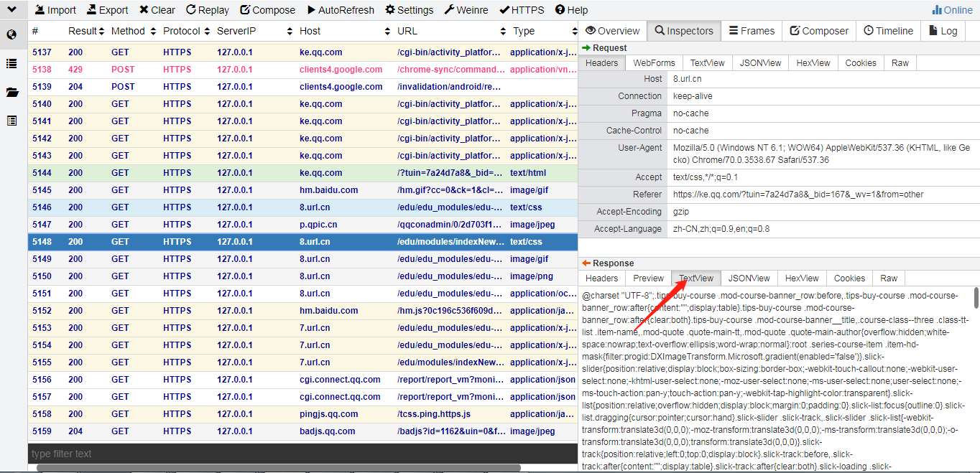This screenshot has height=473, width=980.
Task: Select Request Headers tab
Action: (x=602, y=63)
